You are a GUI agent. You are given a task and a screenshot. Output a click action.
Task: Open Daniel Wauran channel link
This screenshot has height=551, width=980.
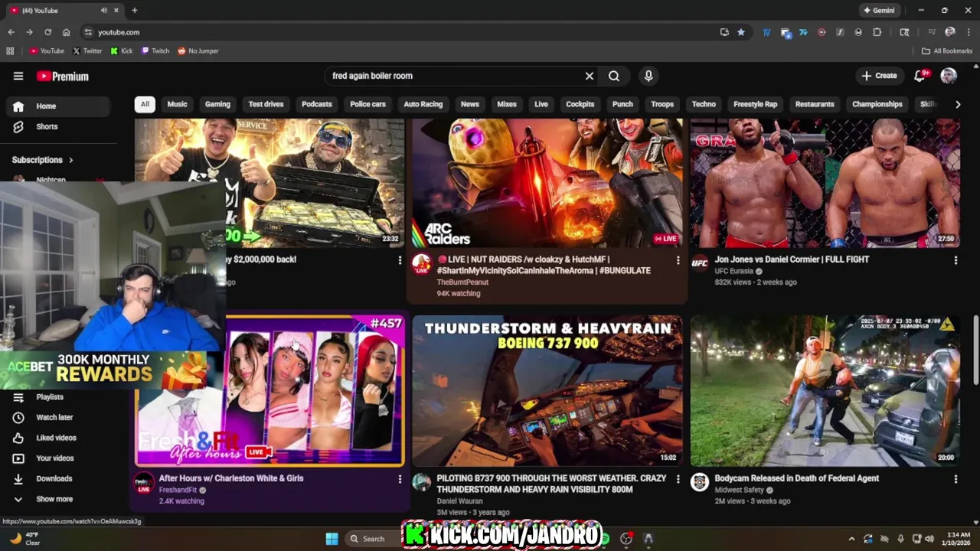[x=459, y=501]
